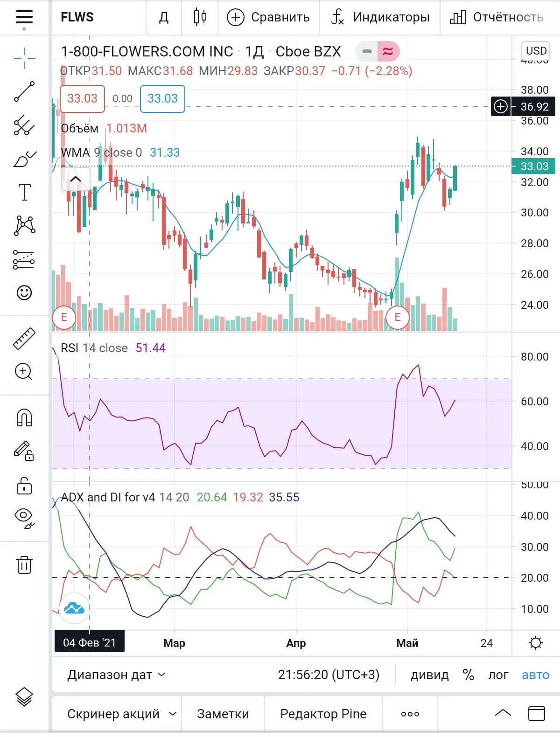Click the red 33.03 sell price button
This screenshot has width=560, height=737.
point(82,98)
